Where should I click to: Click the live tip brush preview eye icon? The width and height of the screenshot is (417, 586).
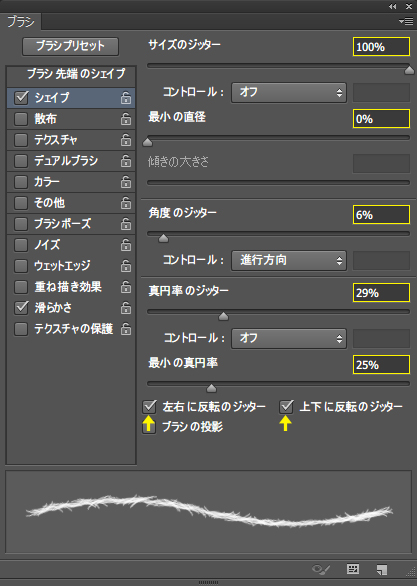tap(321, 570)
